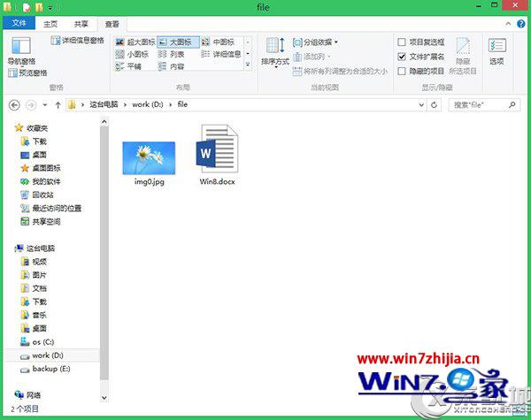Enable the 项目复选框 checkbox
This screenshot has height=420, width=531.
402,42
